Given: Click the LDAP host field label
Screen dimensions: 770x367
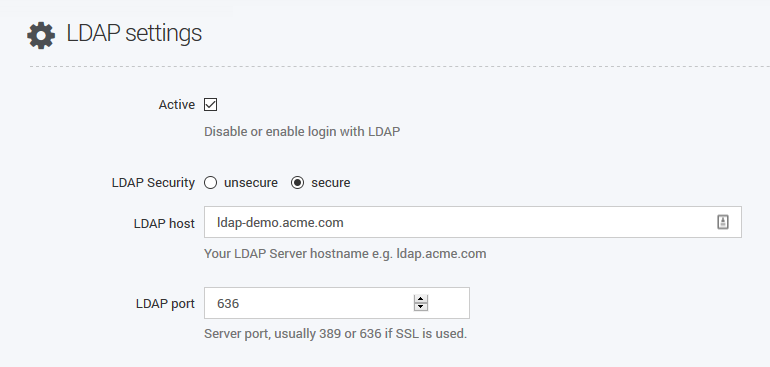Looking at the screenshot, I should tap(164, 224).
